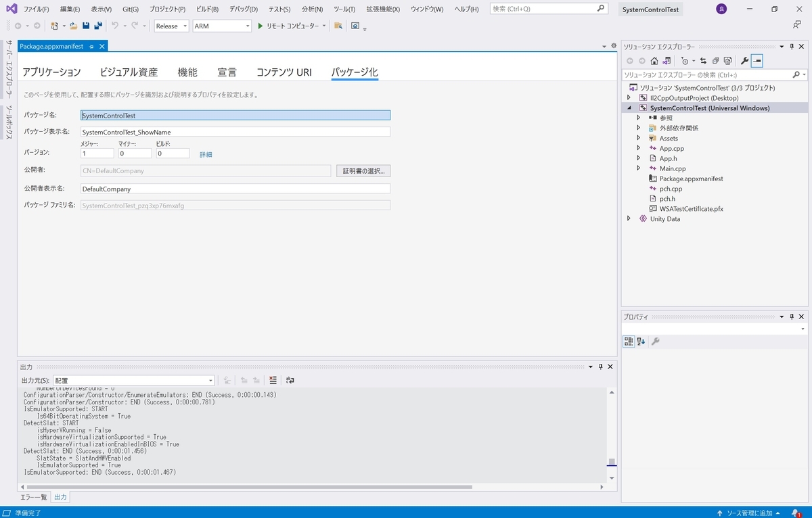The width and height of the screenshot is (812, 518).
Task: Expand the Assets folder node
Action: (638, 138)
